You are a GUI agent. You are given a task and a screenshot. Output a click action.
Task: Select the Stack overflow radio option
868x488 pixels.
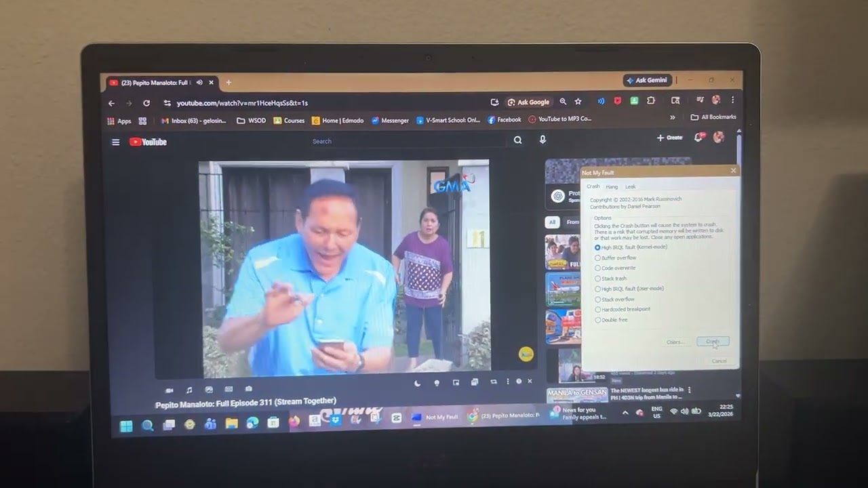pyautogui.click(x=614, y=299)
